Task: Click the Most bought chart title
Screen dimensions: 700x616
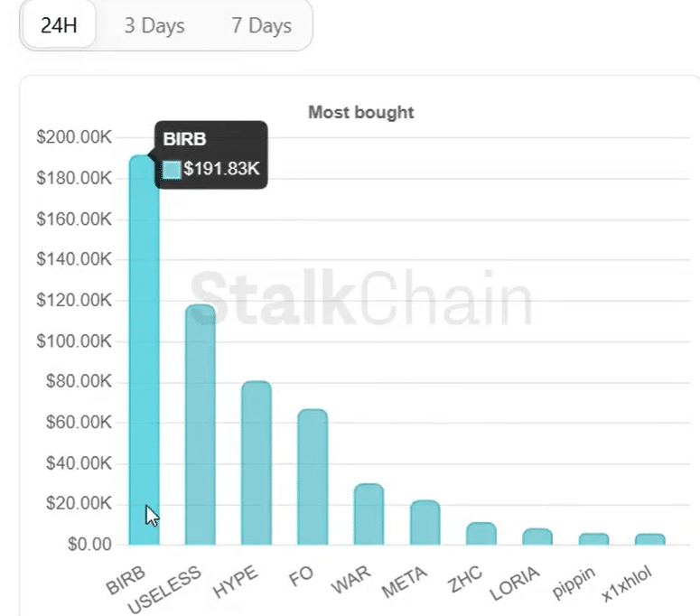Action: click(x=360, y=113)
